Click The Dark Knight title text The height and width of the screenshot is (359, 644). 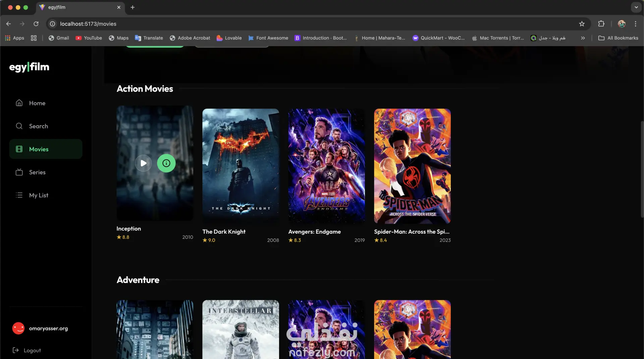click(224, 232)
